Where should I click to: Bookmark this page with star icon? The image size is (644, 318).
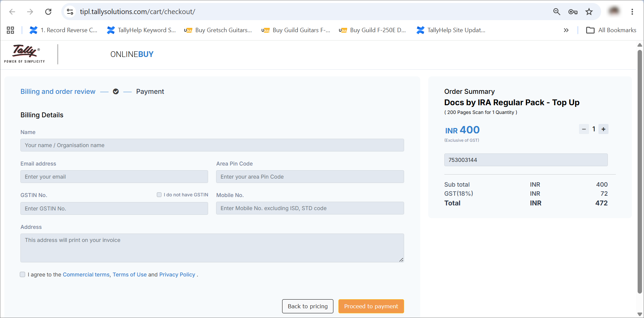coord(589,12)
